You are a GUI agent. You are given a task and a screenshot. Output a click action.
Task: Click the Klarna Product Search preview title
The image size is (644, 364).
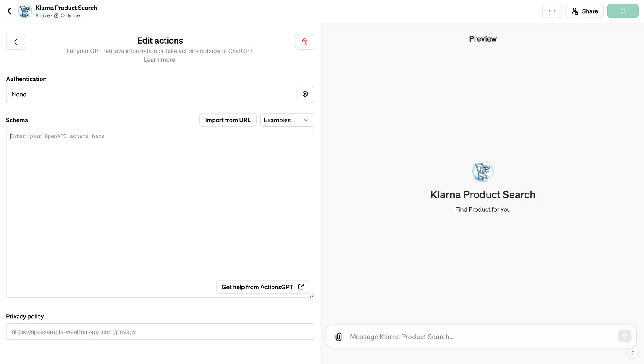coord(483,195)
